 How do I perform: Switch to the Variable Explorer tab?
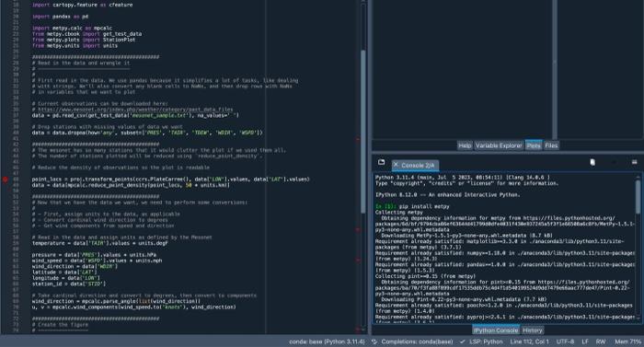point(499,145)
